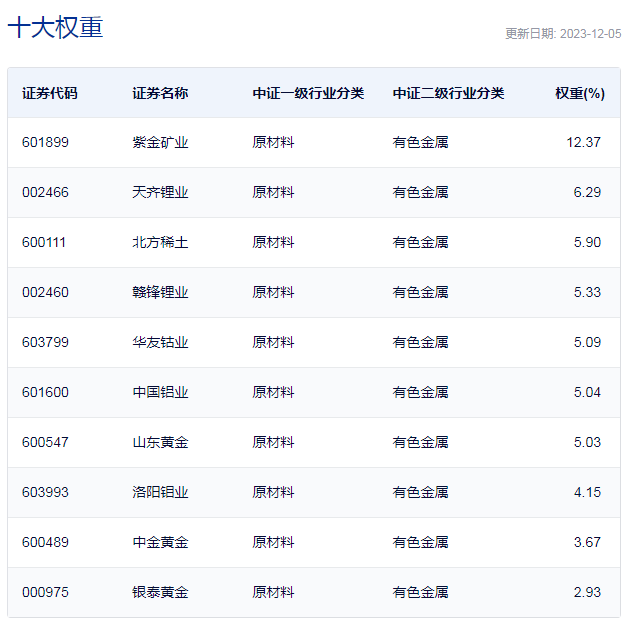
Task: Select stock name 中金黄金
Action: coord(160,542)
